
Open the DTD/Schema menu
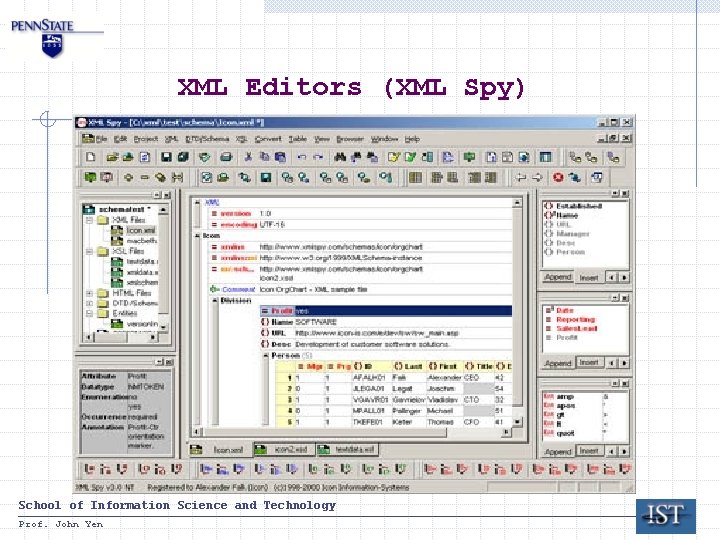tap(207, 139)
